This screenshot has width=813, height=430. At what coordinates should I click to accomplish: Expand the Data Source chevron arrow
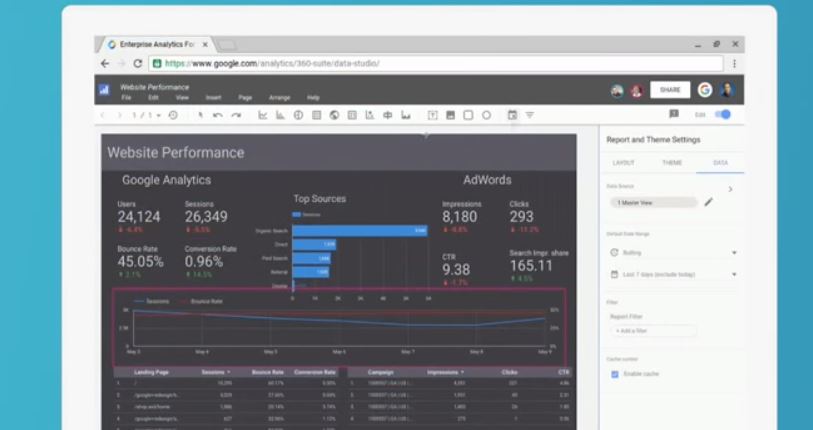(730, 188)
